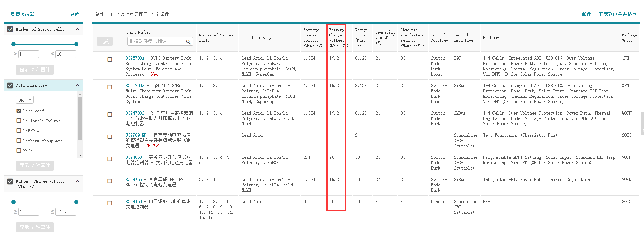Toggle the Cell Chemistry filter checkbox
Screen dimensions: 644x232
10,85
